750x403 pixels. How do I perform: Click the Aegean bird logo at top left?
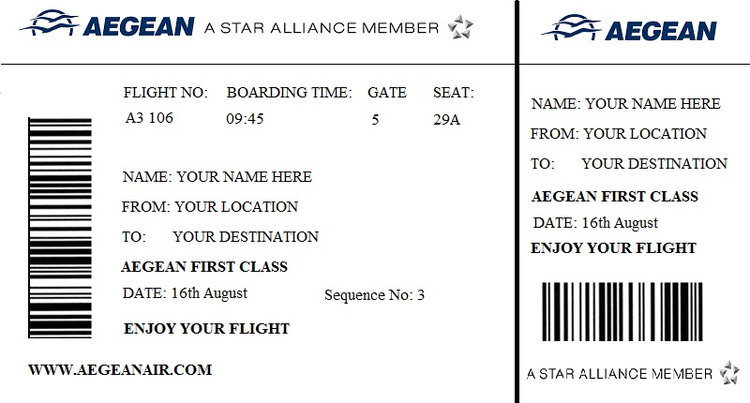coord(49,22)
